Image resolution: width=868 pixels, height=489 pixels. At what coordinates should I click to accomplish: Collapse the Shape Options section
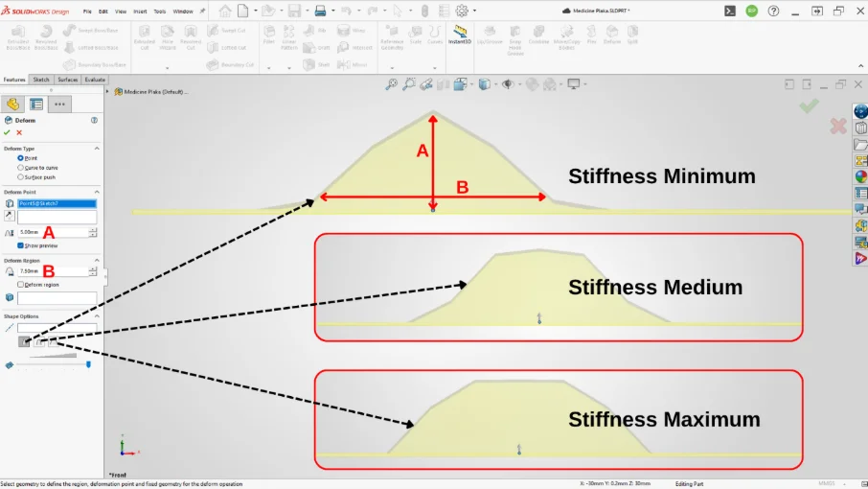click(x=97, y=316)
